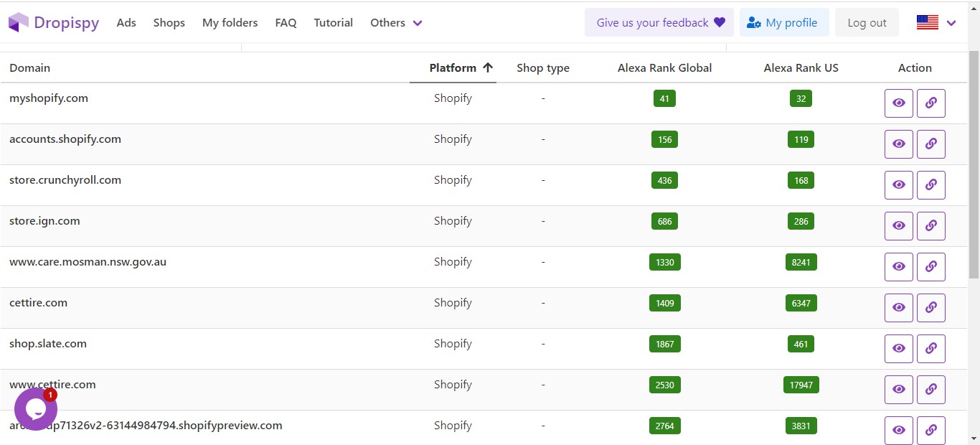Click eye icon for www.care.mosman.nsw.gov.au
This screenshot has height=445, width=980.
898,266
